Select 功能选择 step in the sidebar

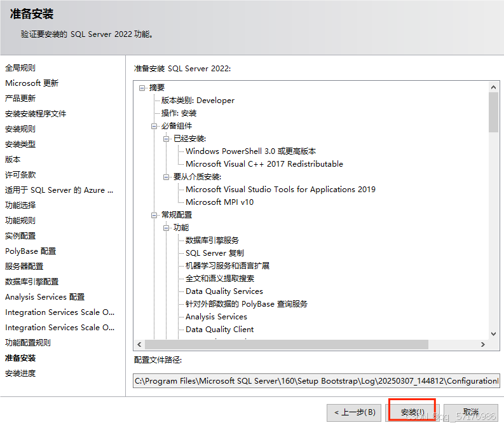tap(20, 206)
